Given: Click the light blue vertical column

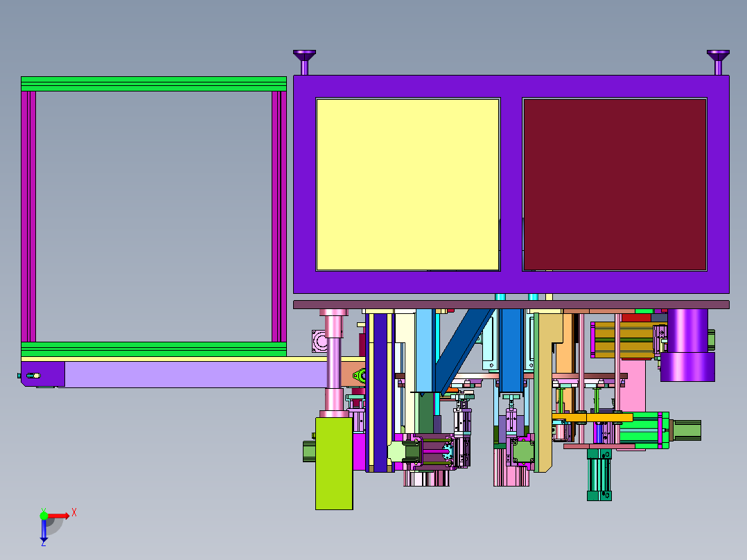Looking at the screenshot, I should (425, 350).
